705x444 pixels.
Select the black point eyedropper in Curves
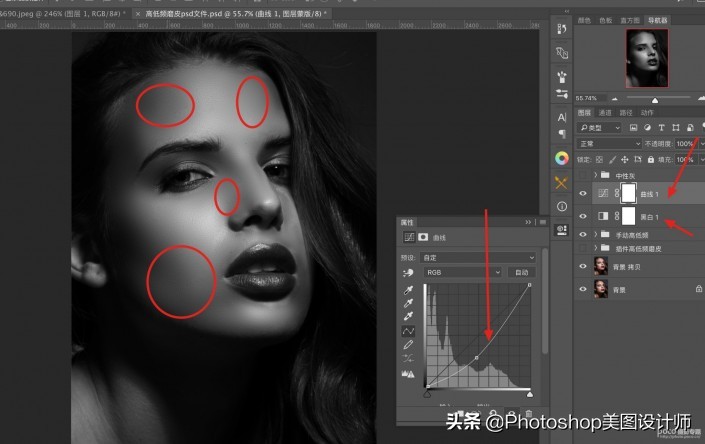point(408,291)
